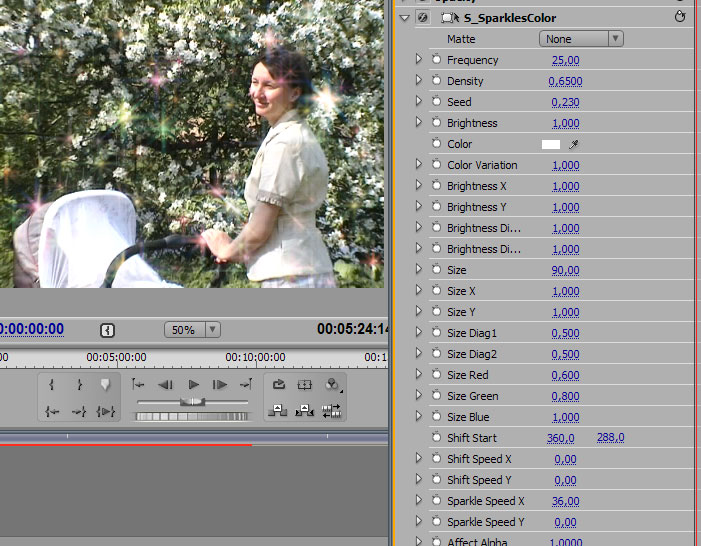Select the Color eyedropper tool
701x546 pixels.
coord(574,144)
